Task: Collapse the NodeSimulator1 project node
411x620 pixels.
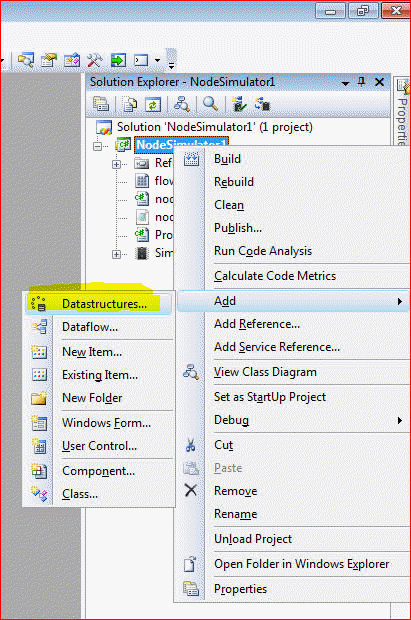Action: click(x=97, y=146)
